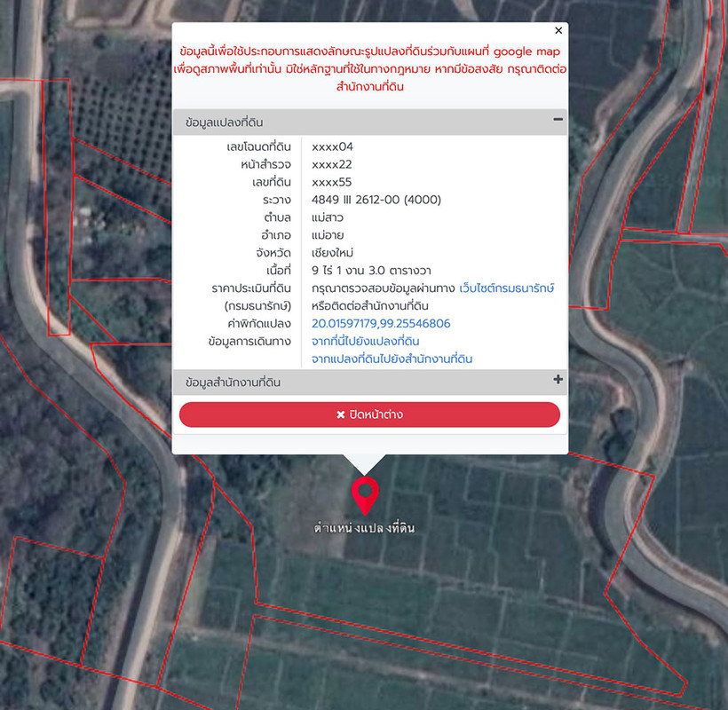This screenshot has height=710, width=728.
Task: Click the province value เชียงใหม่
Action: tap(332, 252)
